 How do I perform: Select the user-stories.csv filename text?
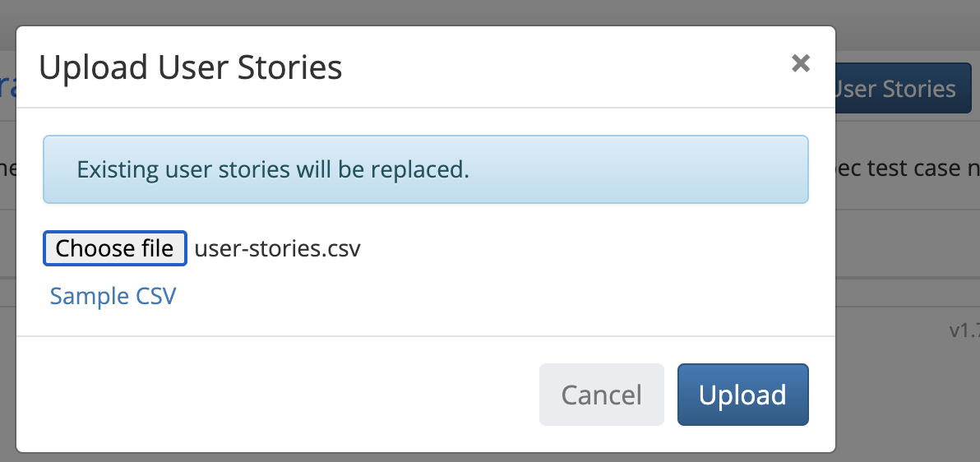(278, 249)
